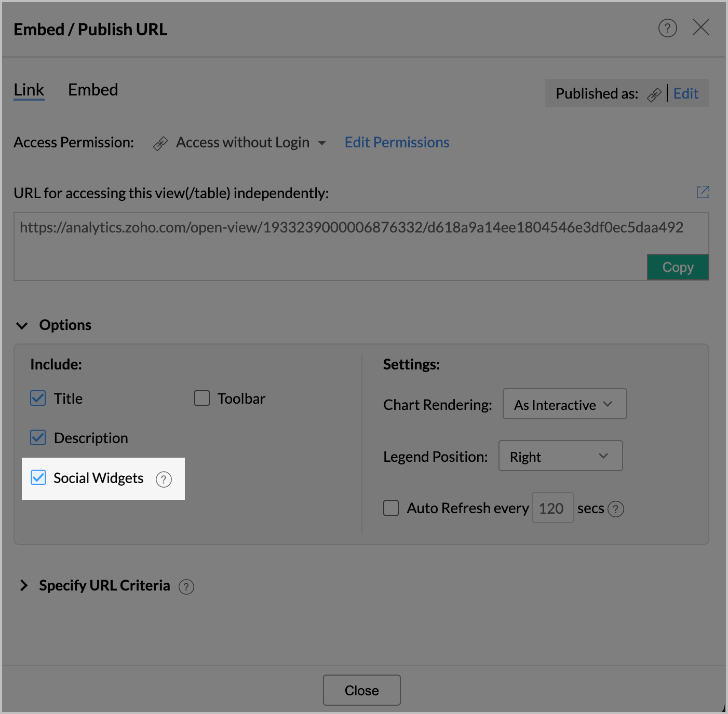Click the Close button

pyautogui.click(x=361, y=690)
